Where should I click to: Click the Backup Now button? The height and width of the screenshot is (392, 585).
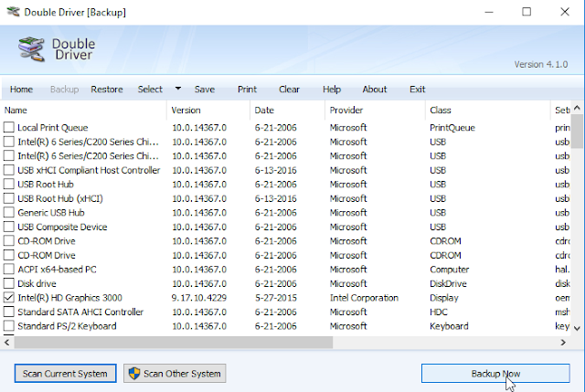click(x=495, y=374)
